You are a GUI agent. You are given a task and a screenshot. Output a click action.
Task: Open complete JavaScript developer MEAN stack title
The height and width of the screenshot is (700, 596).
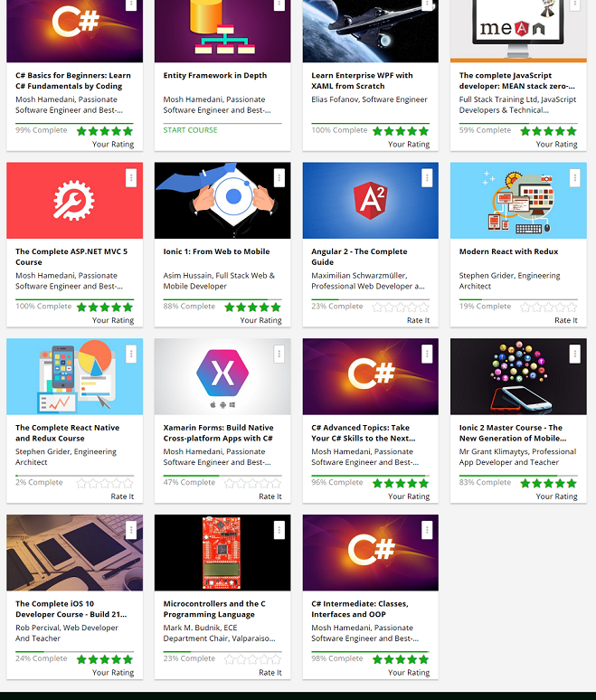[x=517, y=80]
